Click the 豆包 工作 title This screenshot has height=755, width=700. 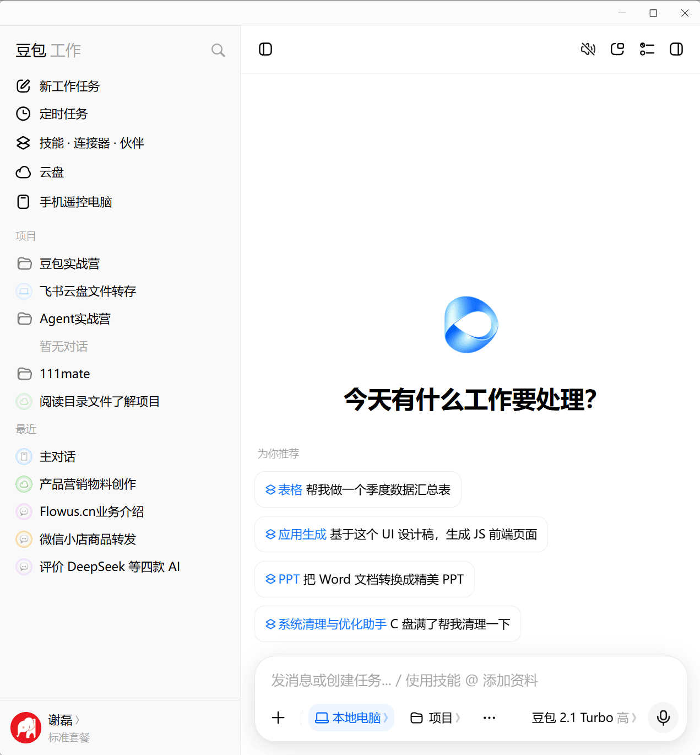pos(48,50)
